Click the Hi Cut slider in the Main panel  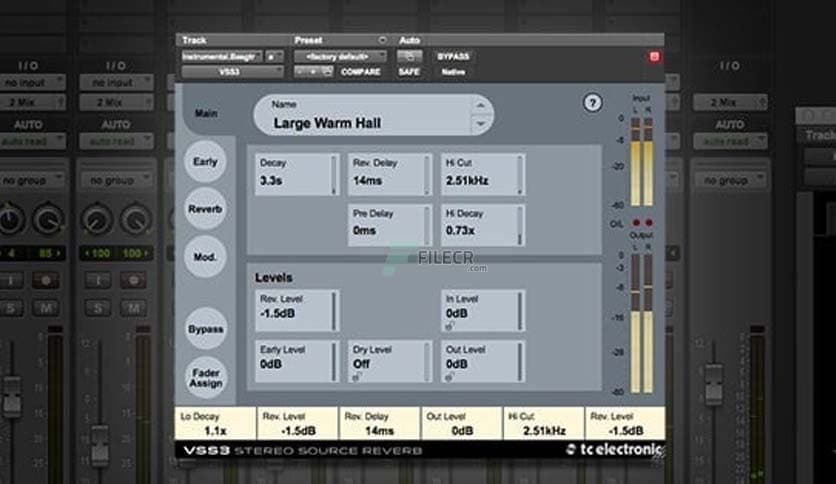click(x=519, y=174)
